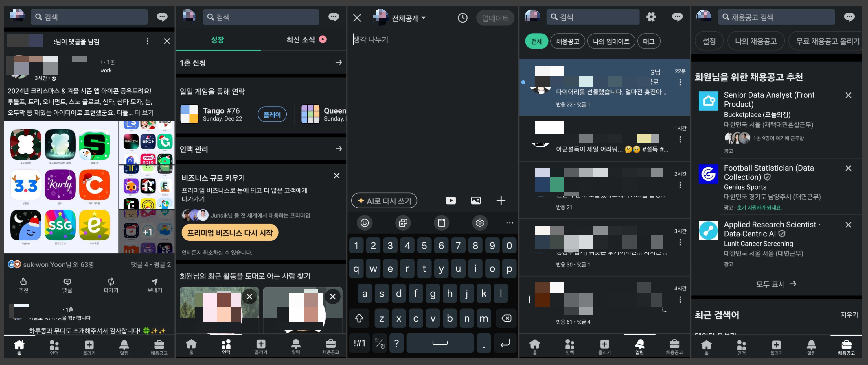Tap the 보내기 (send) icon under the post

[154, 281]
